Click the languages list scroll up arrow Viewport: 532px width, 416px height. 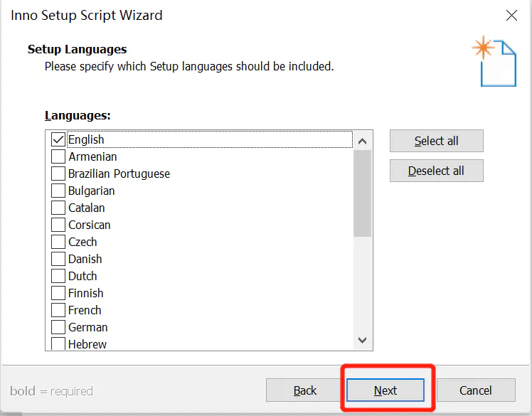pos(362,141)
